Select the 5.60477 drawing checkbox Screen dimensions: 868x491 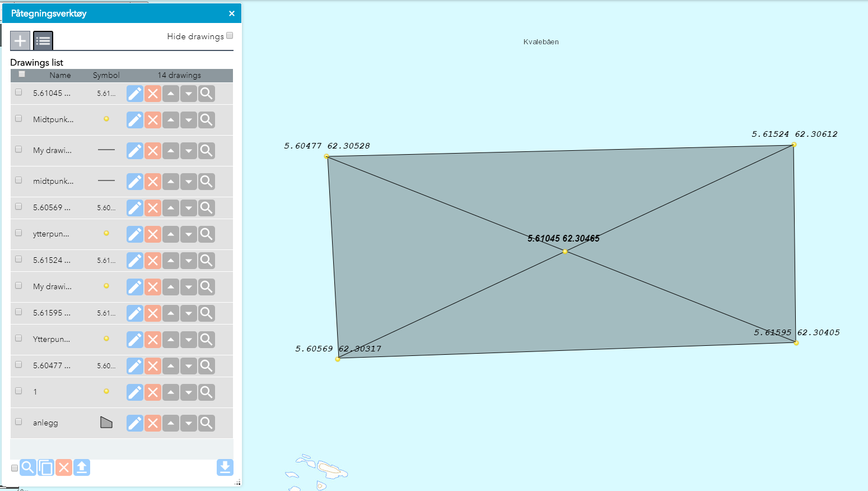[18, 365]
